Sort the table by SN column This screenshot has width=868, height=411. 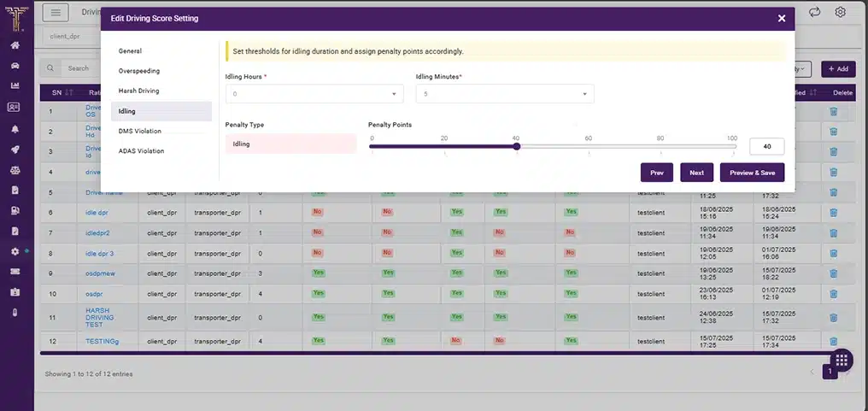point(68,92)
